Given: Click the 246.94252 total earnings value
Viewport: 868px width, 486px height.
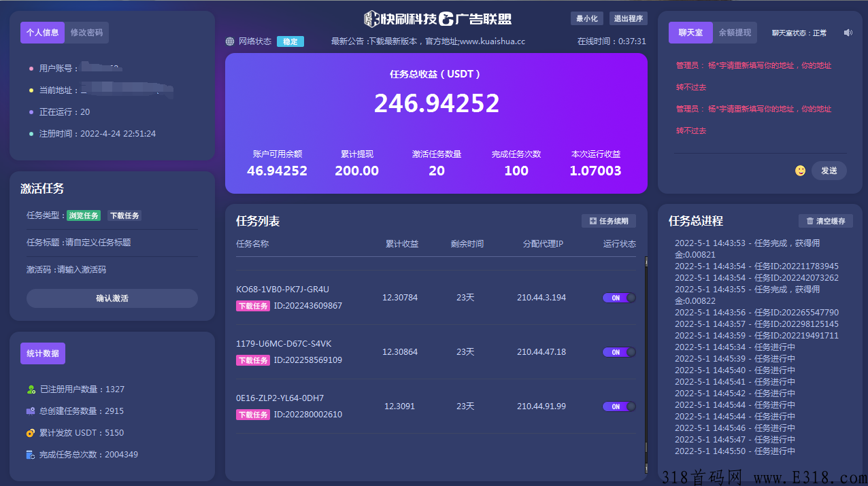Looking at the screenshot, I should pos(437,103).
